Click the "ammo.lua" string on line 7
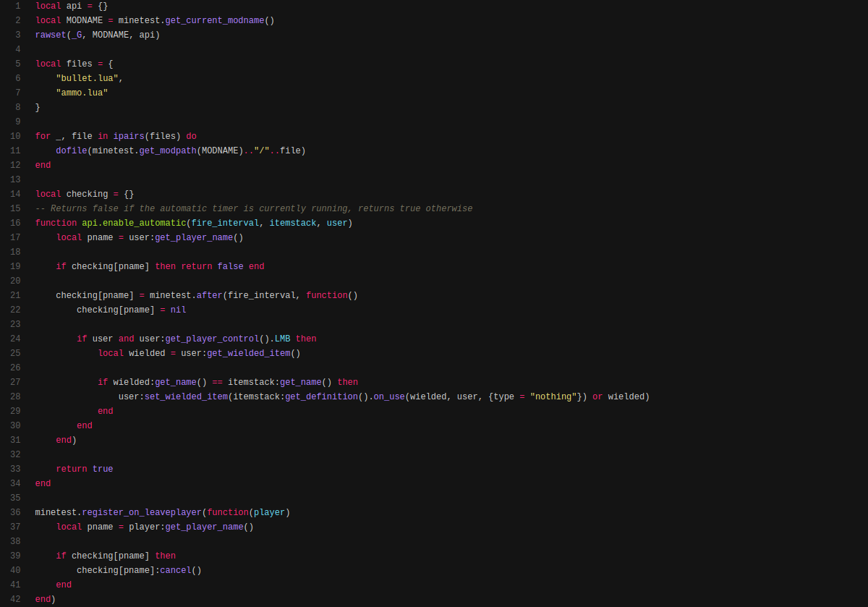Image resolution: width=868 pixels, height=607 pixels. (82, 93)
